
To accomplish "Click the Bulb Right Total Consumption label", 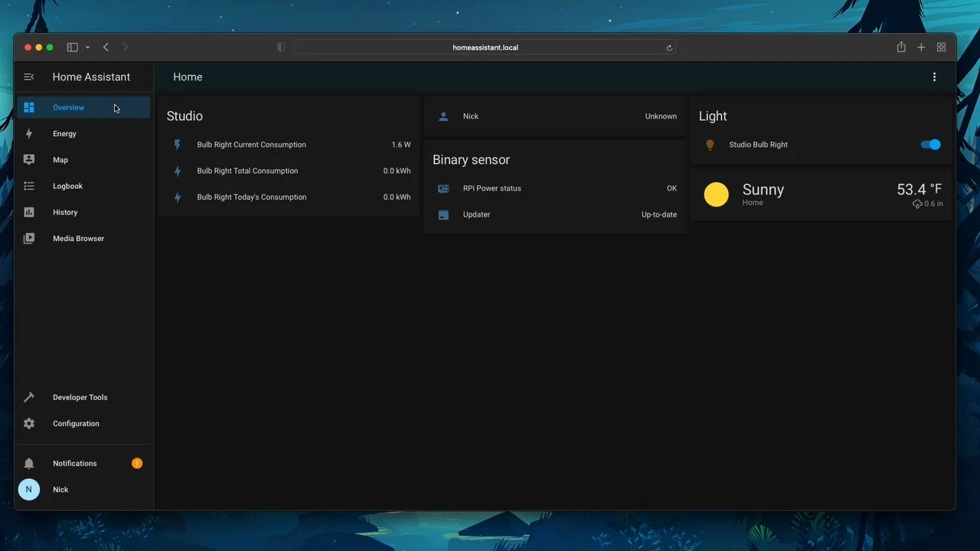I will [247, 171].
